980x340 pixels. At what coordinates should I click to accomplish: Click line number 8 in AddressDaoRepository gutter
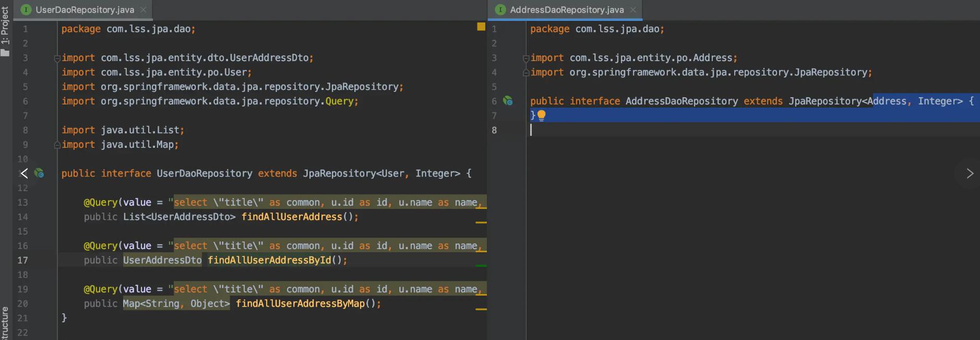click(x=494, y=130)
